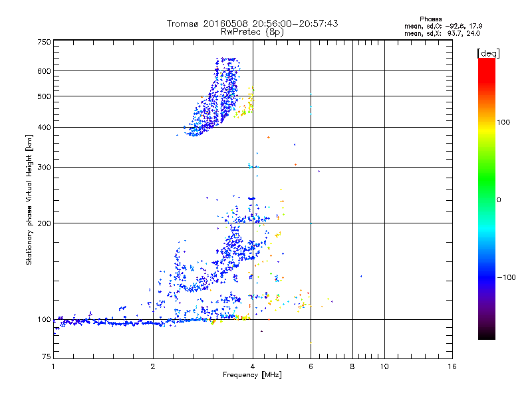This screenshot has height=399, width=532.
Task: Click the phase colorbar gradient
Action: [x=487, y=199]
